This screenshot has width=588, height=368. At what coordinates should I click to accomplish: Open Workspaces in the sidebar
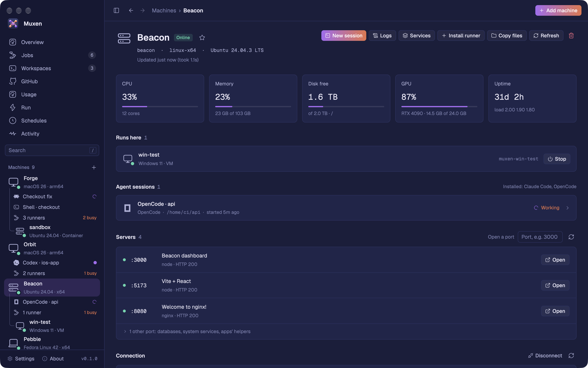coord(52,68)
